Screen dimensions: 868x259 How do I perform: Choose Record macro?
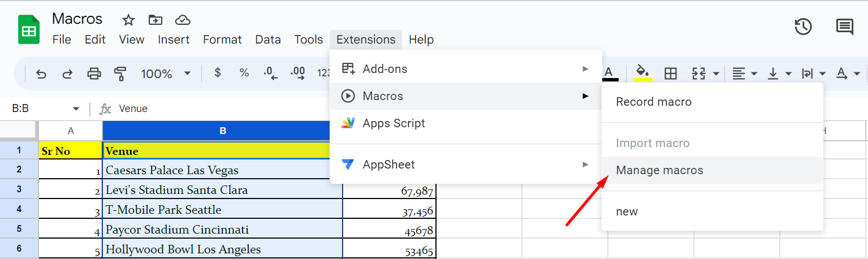712,102
